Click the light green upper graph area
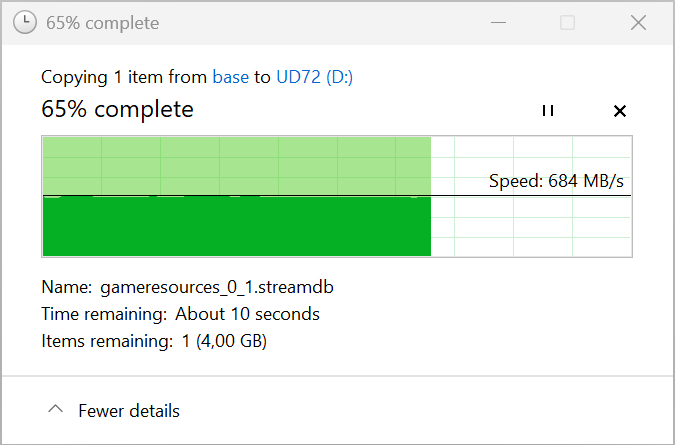675x445 pixels. [236, 164]
